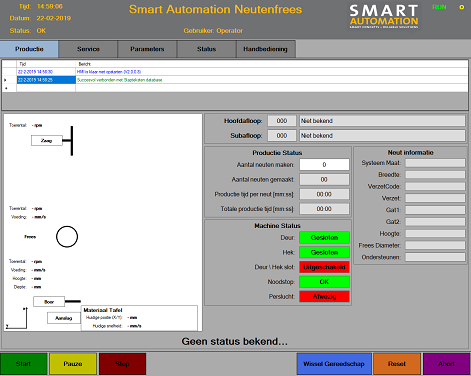Click the Gat2 field
471x376 pixels.
point(435,222)
